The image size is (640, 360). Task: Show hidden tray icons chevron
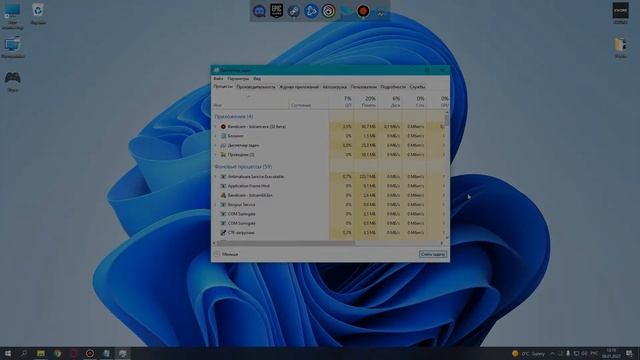[552, 353]
